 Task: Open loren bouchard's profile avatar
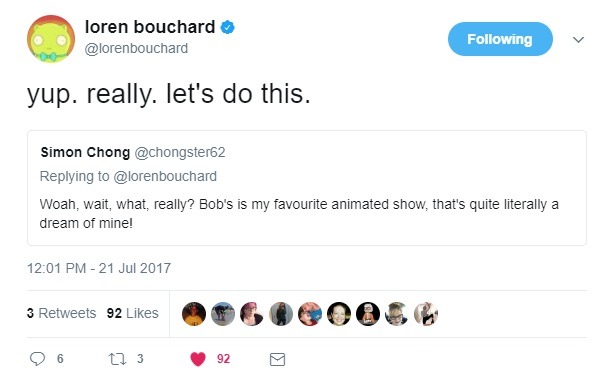[x=51, y=39]
